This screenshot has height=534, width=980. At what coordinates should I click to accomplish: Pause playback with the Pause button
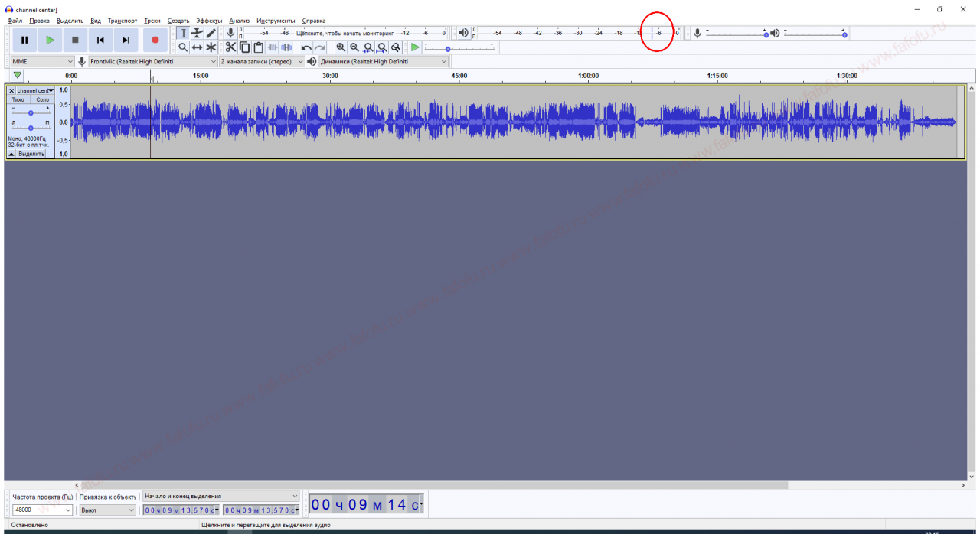tap(24, 40)
